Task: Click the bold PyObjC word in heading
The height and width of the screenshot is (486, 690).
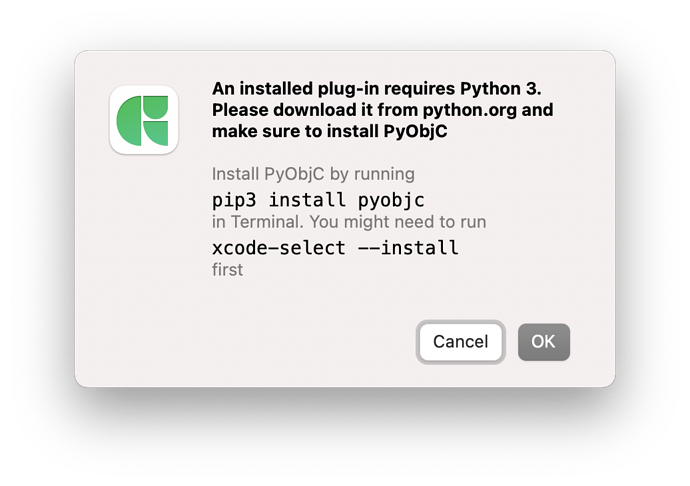Action: pyautogui.click(x=415, y=131)
